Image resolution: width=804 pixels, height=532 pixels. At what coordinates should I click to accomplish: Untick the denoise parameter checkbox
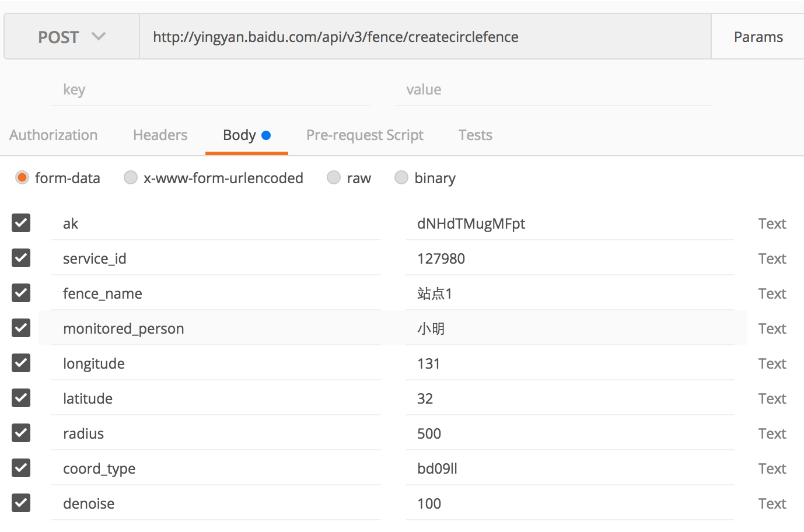pyautogui.click(x=21, y=503)
